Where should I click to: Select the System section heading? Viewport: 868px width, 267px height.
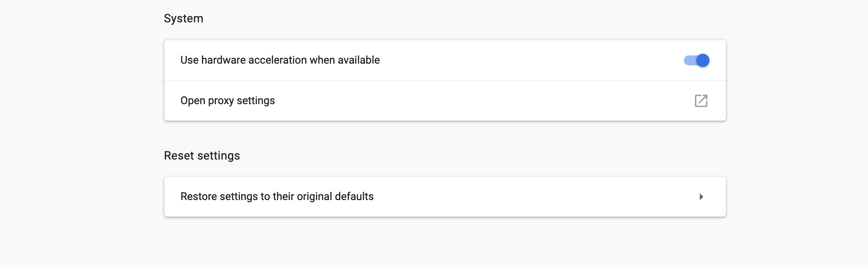pyautogui.click(x=183, y=19)
